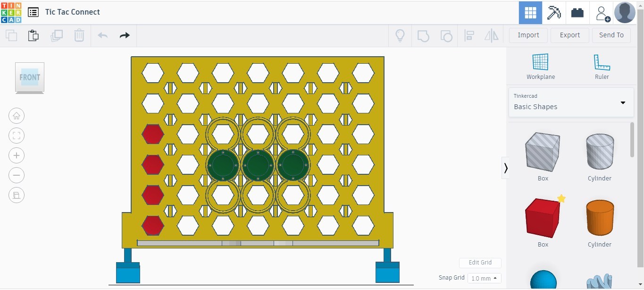Select the Ruler tool
The image size is (644, 290).
602,67
